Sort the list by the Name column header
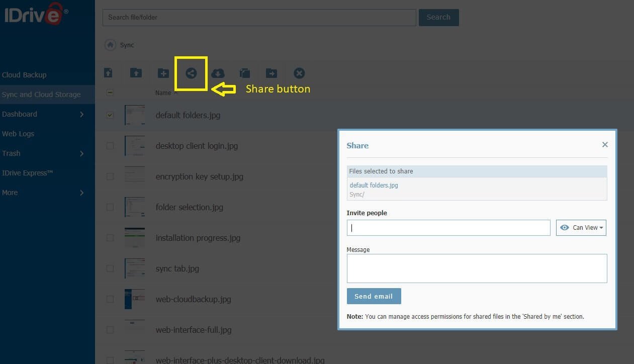Screen dimensions: 634x364 point(163,93)
